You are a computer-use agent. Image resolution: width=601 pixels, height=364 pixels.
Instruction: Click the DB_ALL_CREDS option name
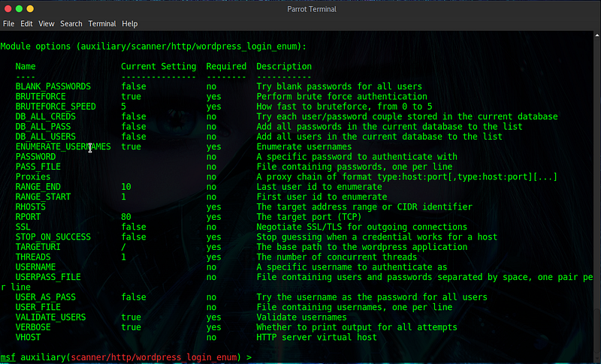46,116
